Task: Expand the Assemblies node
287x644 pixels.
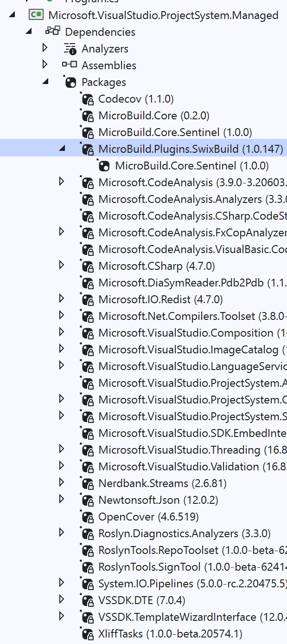Action: pyautogui.click(x=44, y=65)
